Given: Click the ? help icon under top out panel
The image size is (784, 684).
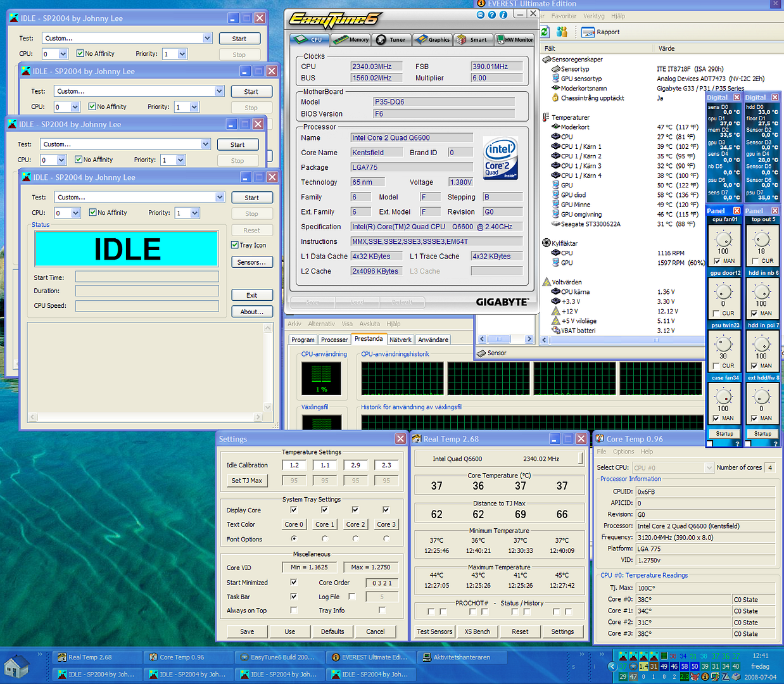Looking at the screenshot, I should (775, 444).
